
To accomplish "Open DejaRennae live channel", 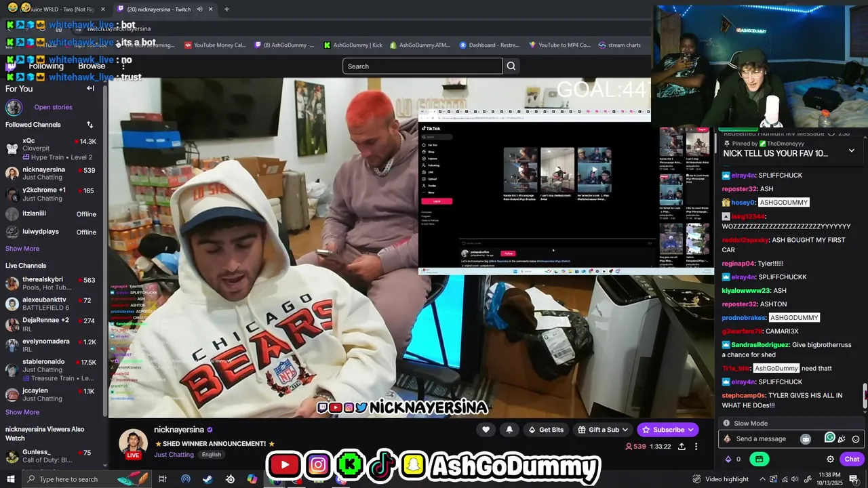I will point(52,324).
